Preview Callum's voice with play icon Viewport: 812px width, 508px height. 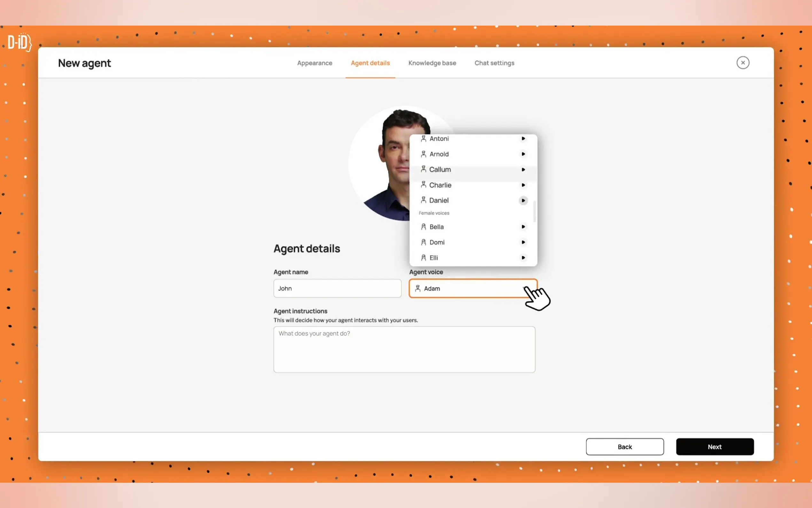click(523, 170)
